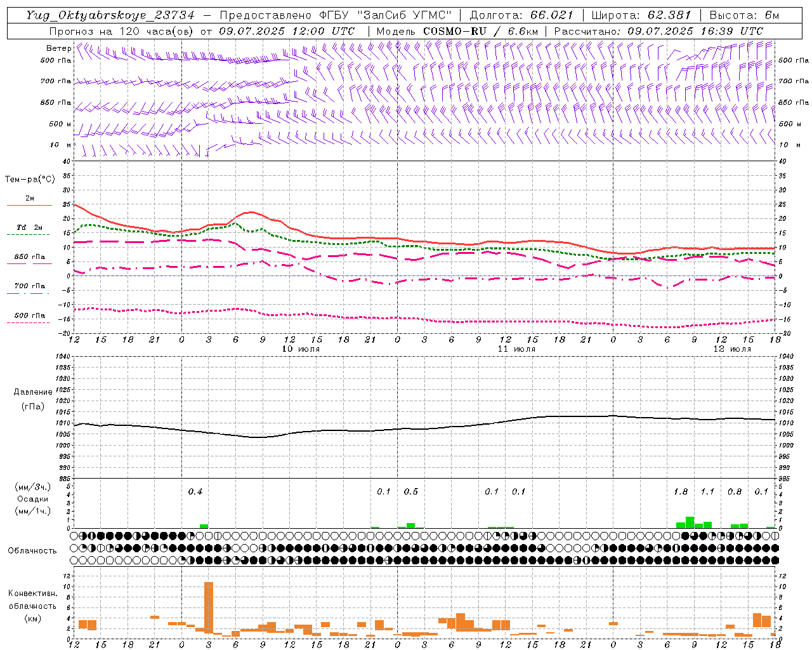Click the (мм/1ч.) precipitation unit label
This screenshot has height=650, width=812.
[32, 511]
